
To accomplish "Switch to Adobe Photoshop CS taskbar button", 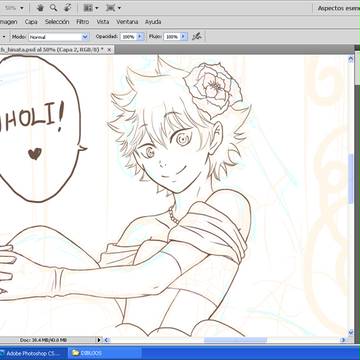I will 32,353.
